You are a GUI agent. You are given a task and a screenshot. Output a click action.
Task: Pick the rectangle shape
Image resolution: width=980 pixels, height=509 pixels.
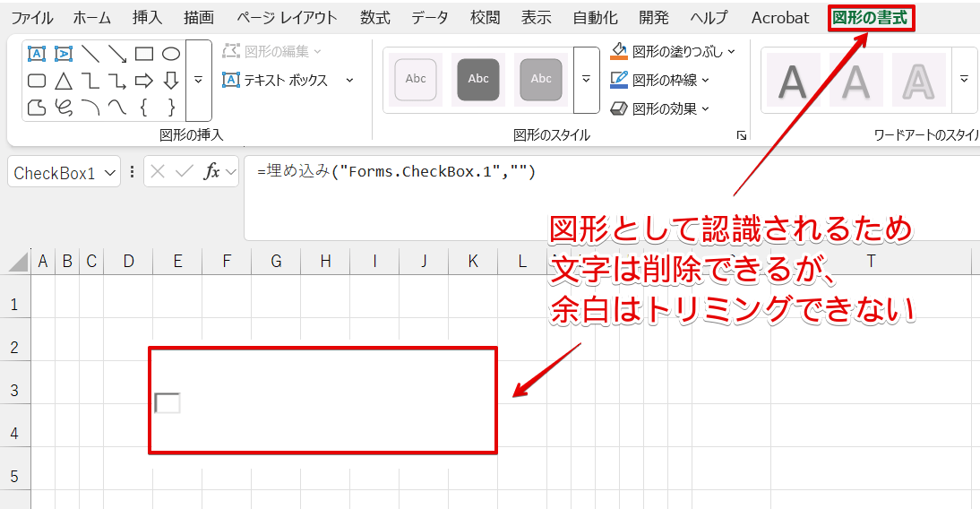(x=144, y=54)
